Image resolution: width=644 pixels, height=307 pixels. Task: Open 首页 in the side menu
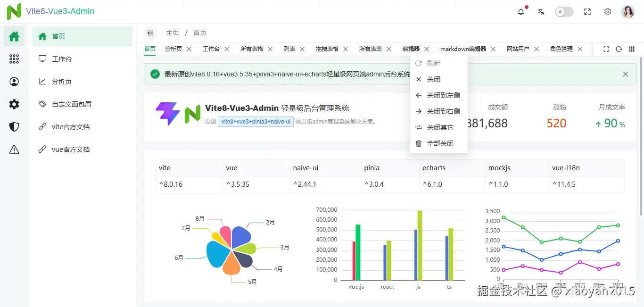click(x=82, y=36)
